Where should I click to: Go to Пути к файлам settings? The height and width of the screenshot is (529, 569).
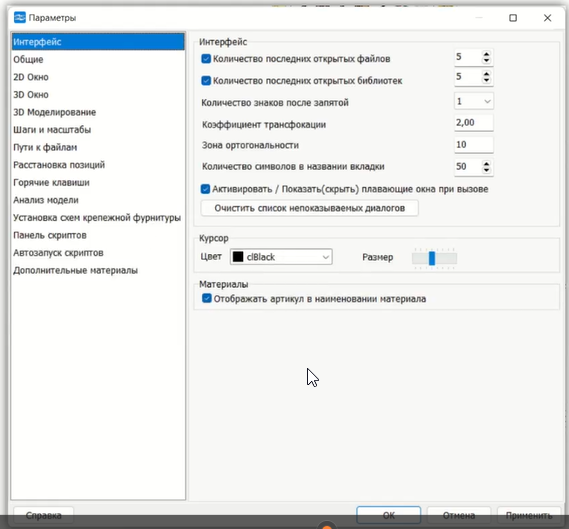pos(45,147)
